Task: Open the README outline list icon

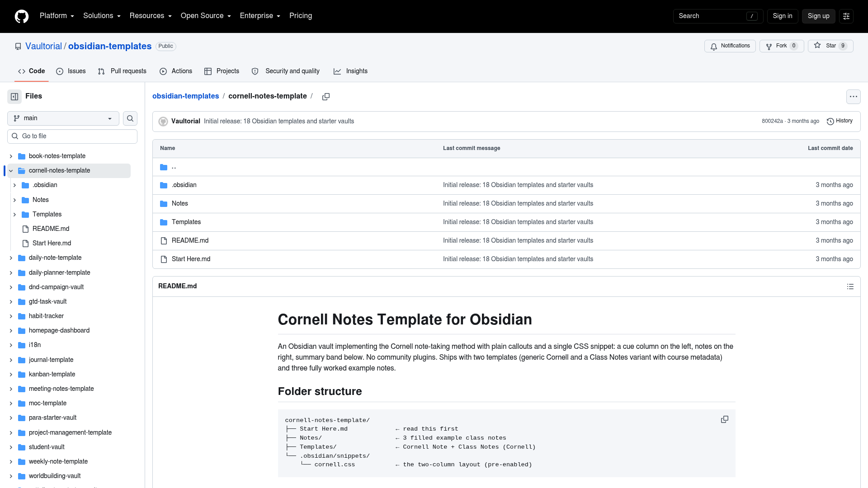Action: (x=850, y=286)
